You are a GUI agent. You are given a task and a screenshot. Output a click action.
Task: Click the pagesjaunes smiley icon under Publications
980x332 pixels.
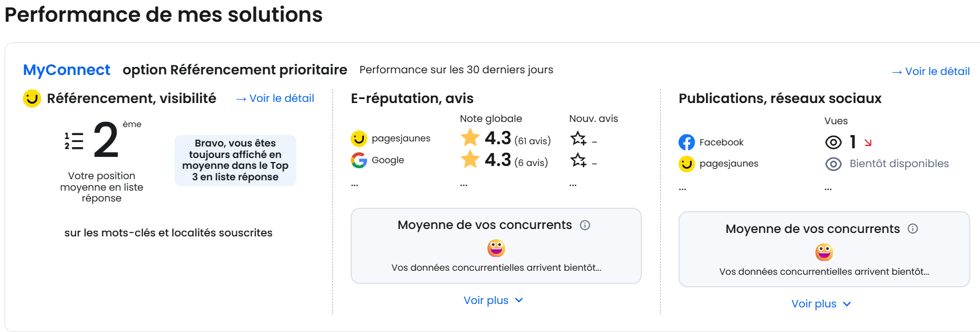click(x=687, y=164)
